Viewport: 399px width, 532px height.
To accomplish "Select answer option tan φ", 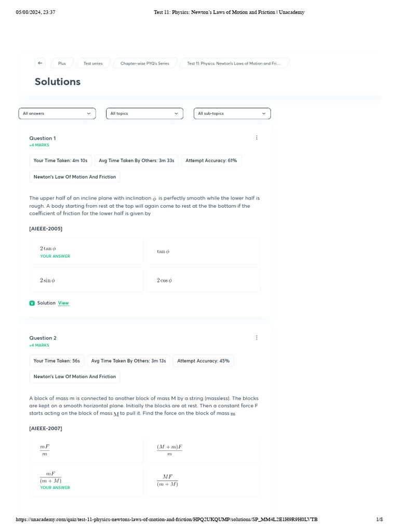I will point(203,251).
